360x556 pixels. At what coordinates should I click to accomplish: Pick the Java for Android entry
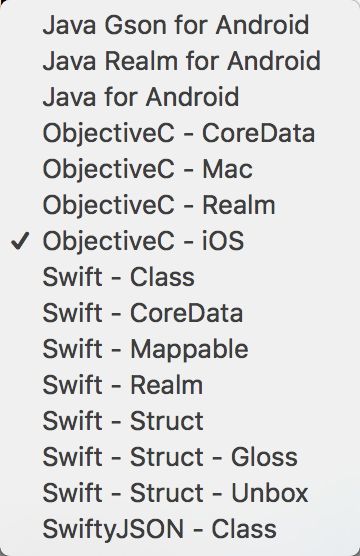[x=180, y=97]
